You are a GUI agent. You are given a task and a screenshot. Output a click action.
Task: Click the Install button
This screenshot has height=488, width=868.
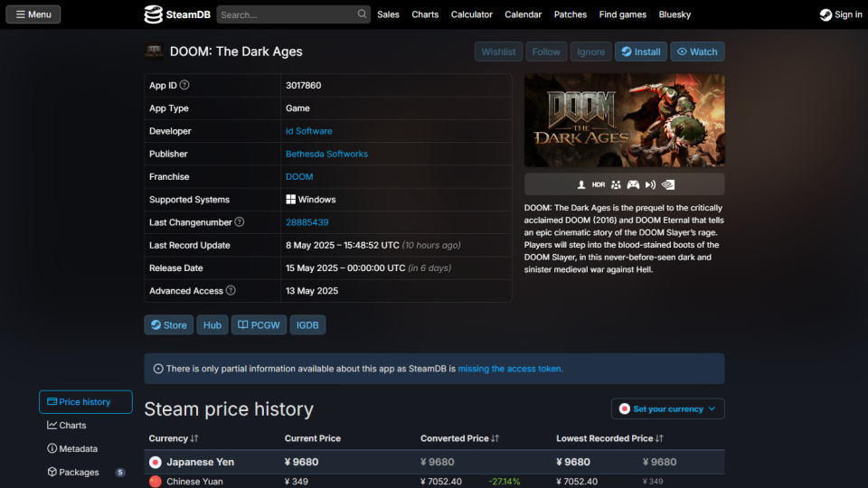click(640, 52)
